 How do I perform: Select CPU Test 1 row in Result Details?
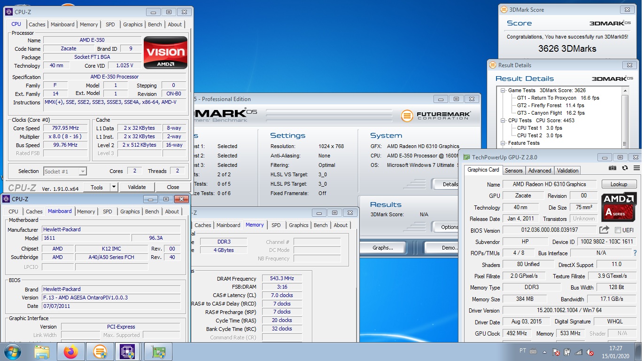539,128
